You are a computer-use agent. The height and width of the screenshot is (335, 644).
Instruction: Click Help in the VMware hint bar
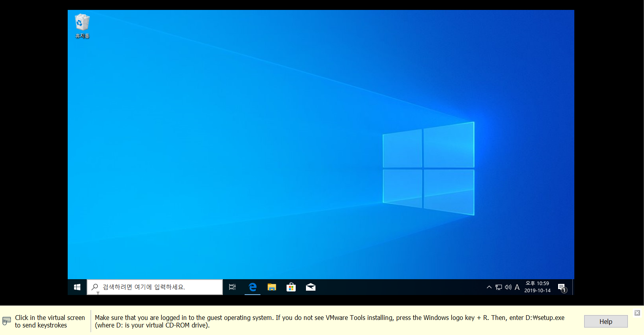pyautogui.click(x=606, y=322)
